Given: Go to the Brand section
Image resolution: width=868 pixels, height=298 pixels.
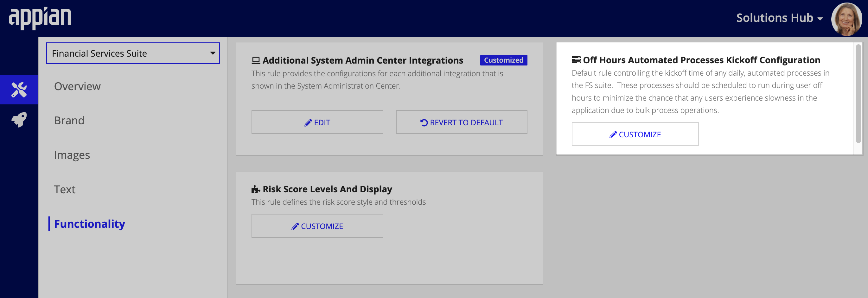Looking at the screenshot, I should (69, 121).
